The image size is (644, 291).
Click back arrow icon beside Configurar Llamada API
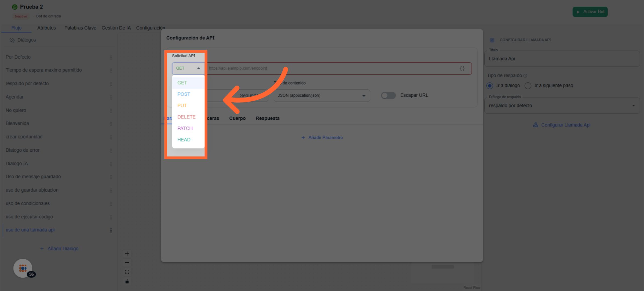(x=492, y=40)
